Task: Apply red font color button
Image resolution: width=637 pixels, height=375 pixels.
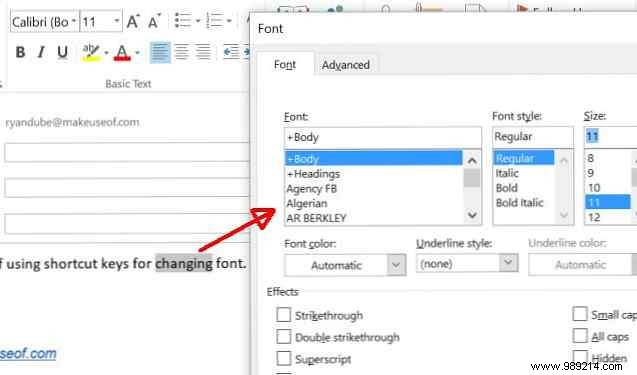Action: tap(122, 52)
